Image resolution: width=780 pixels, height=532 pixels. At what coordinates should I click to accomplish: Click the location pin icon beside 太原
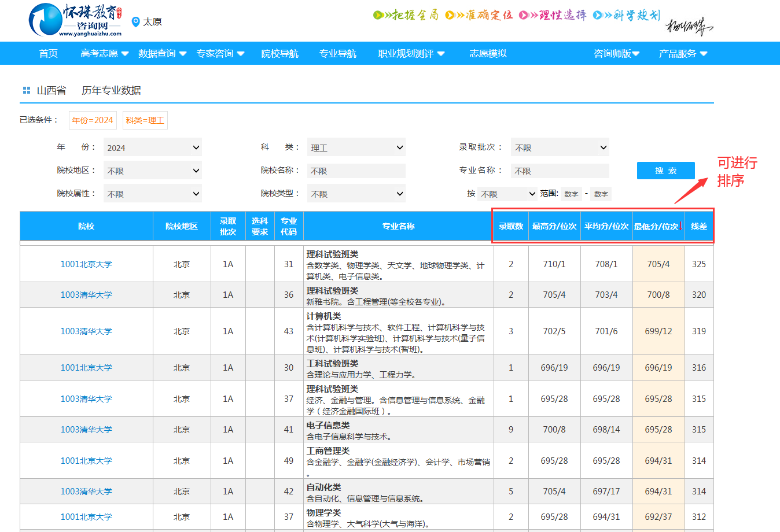pyautogui.click(x=136, y=22)
